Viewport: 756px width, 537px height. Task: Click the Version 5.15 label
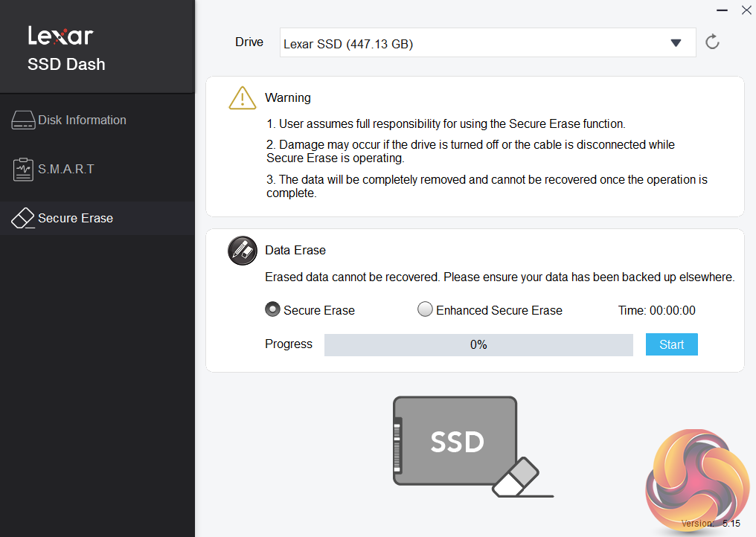(x=711, y=523)
